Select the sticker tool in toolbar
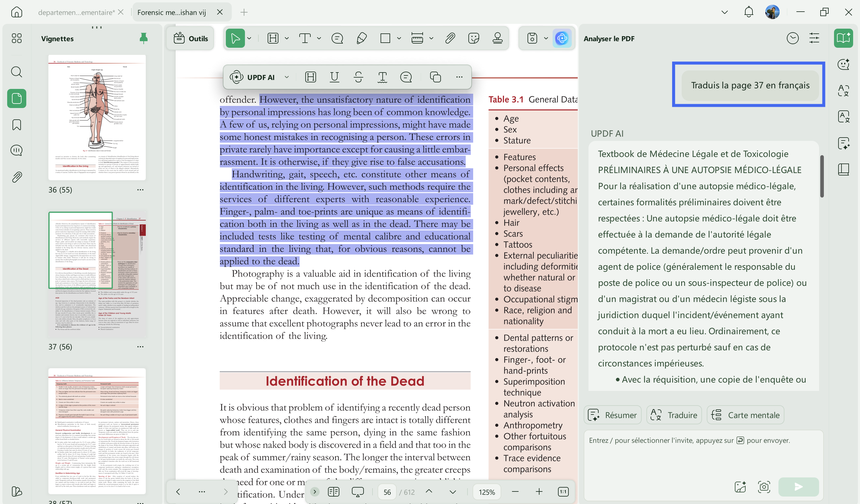 pos(474,38)
